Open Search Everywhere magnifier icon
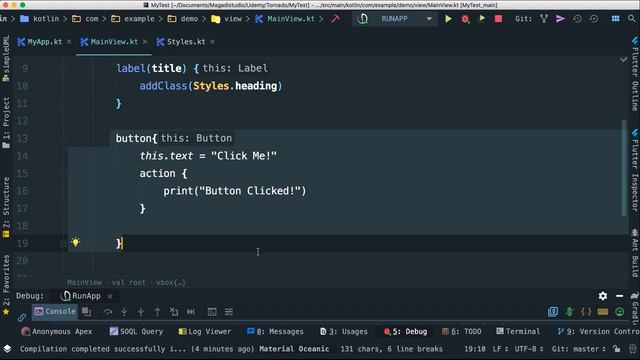640x360 pixels. pos(632,19)
